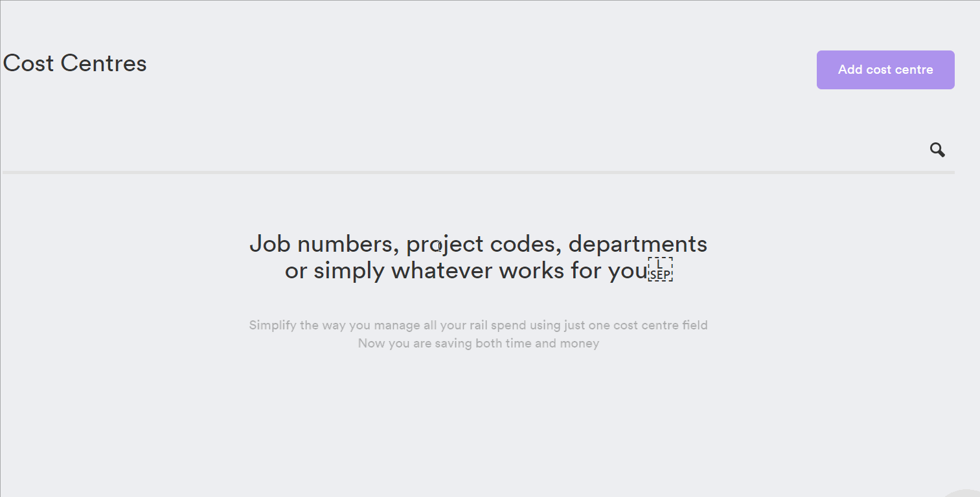Focus the search field left of the magnifier
Screen dimensions: 980x497
pos(463,150)
